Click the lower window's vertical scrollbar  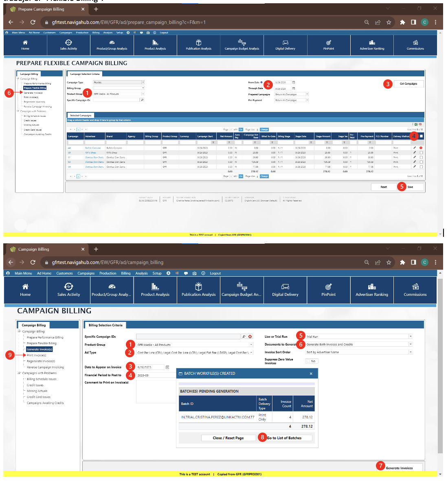pos(440,366)
